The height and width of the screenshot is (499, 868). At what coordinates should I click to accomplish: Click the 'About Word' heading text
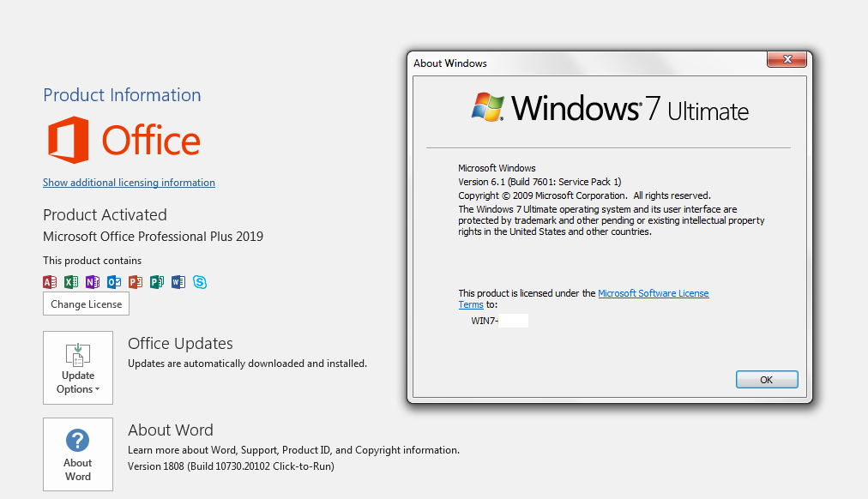(171, 430)
